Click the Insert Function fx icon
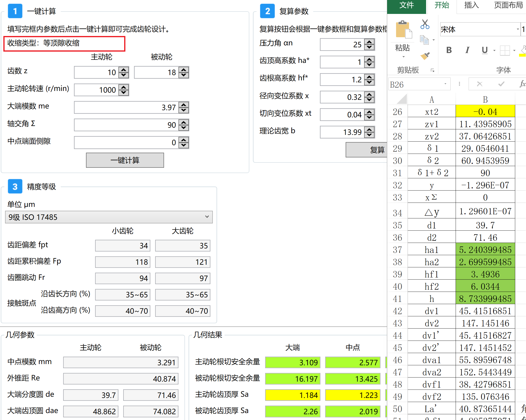 [522, 84]
